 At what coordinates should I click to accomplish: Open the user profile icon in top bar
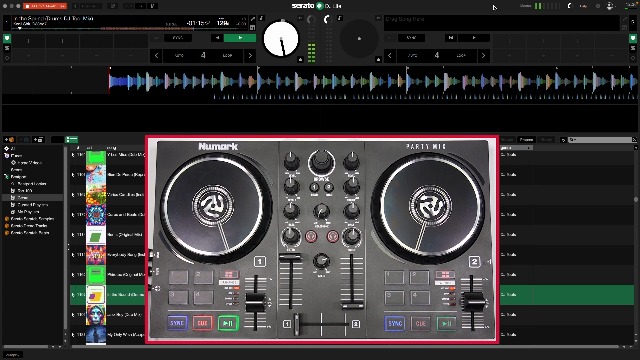tap(610, 6)
